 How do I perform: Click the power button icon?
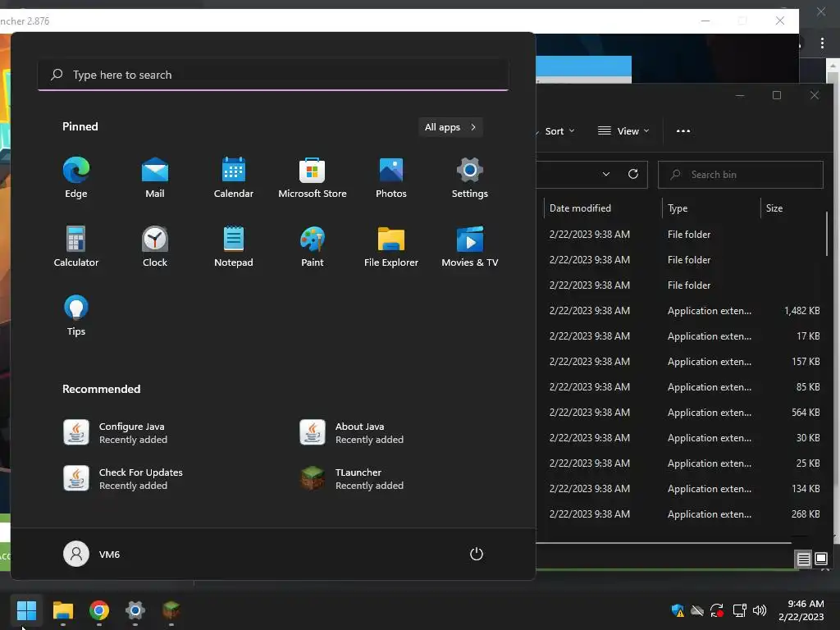477,554
